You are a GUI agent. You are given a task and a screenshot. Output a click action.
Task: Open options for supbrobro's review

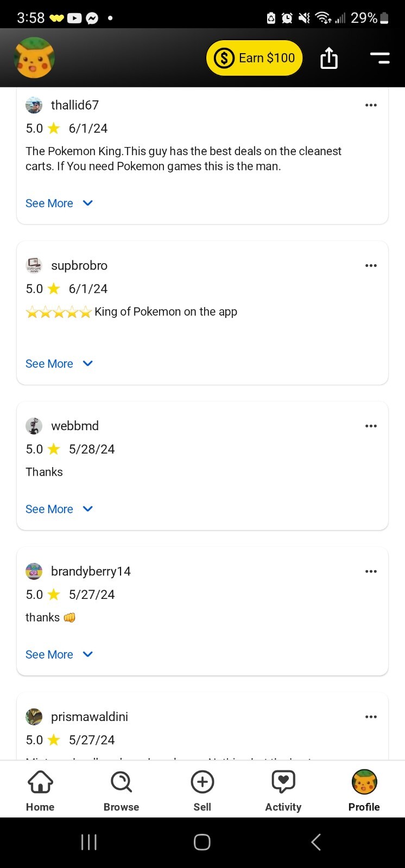pyautogui.click(x=371, y=266)
